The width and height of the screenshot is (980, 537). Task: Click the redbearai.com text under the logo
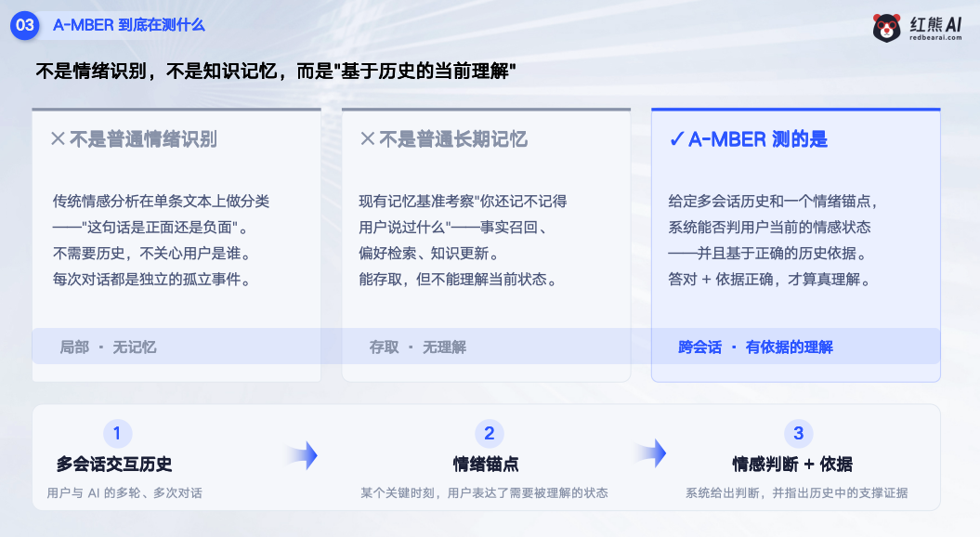(935, 38)
